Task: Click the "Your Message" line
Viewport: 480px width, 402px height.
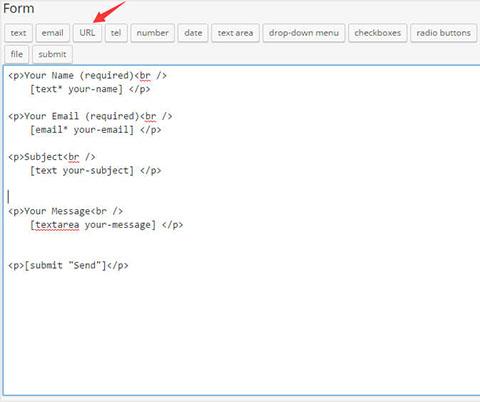Action: point(65,211)
